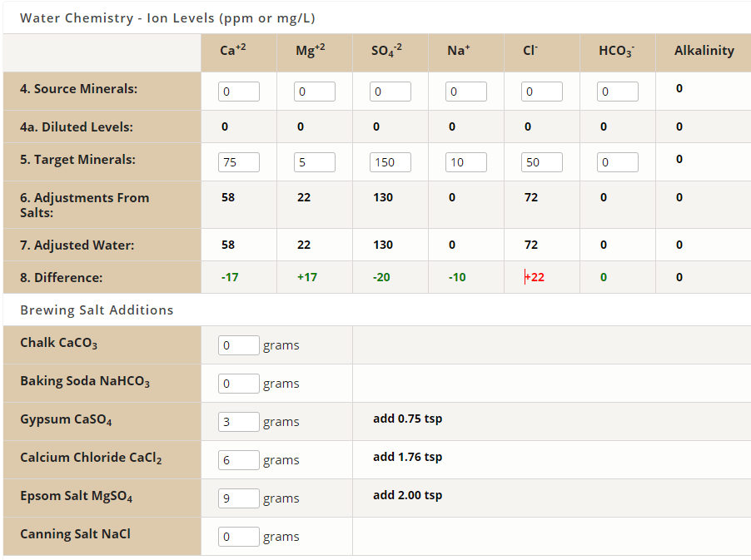Select the Baking Soda grams field
751x560 pixels.
pyautogui.click(x=239, y=383)
